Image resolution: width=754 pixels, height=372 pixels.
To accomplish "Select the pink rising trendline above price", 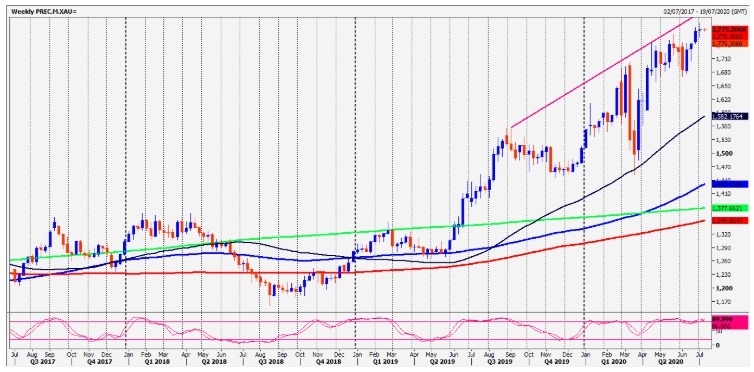I will tap(601, 73).
